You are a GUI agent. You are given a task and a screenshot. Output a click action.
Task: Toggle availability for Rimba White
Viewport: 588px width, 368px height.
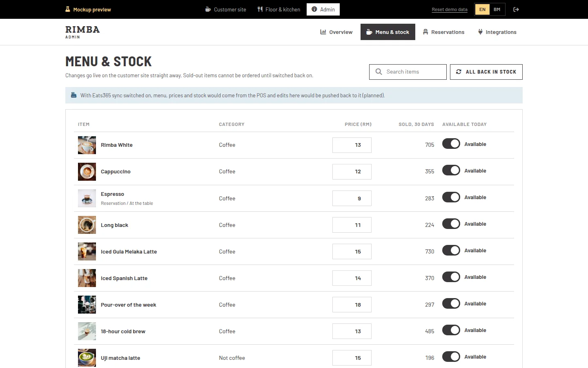[x=451, y=144]
